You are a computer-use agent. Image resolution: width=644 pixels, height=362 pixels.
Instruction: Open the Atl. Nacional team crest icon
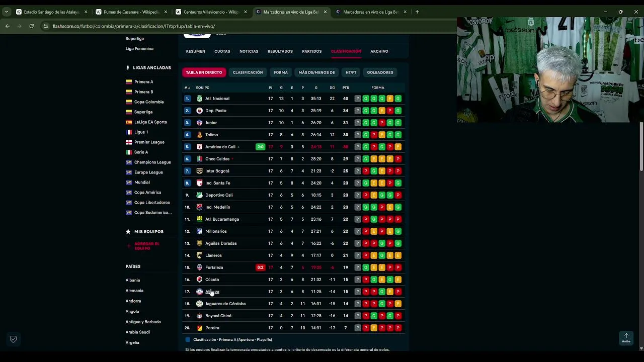click(199, 99)
